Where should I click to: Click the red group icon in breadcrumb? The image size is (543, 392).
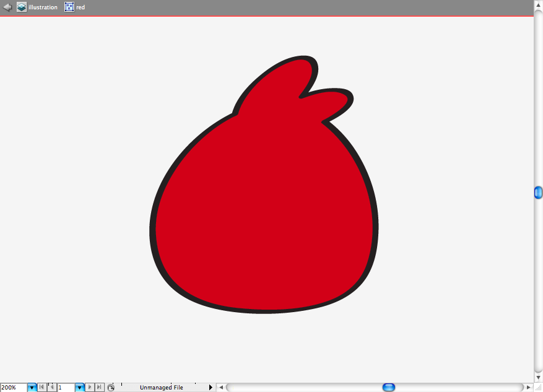click(69, 7)
